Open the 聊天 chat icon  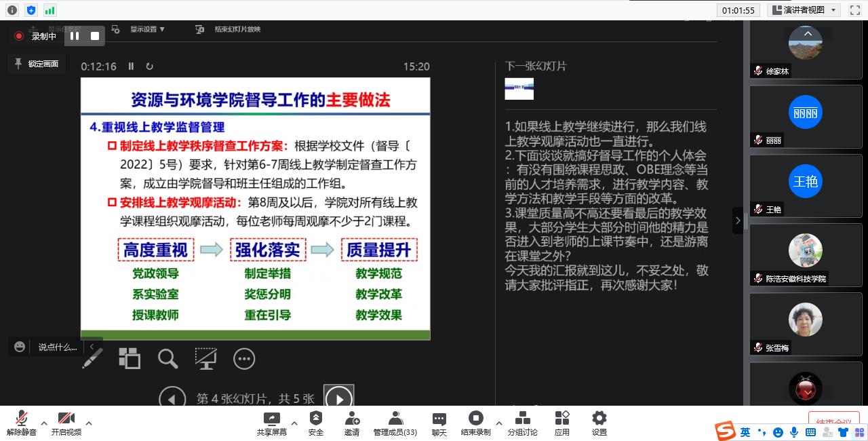439,423
